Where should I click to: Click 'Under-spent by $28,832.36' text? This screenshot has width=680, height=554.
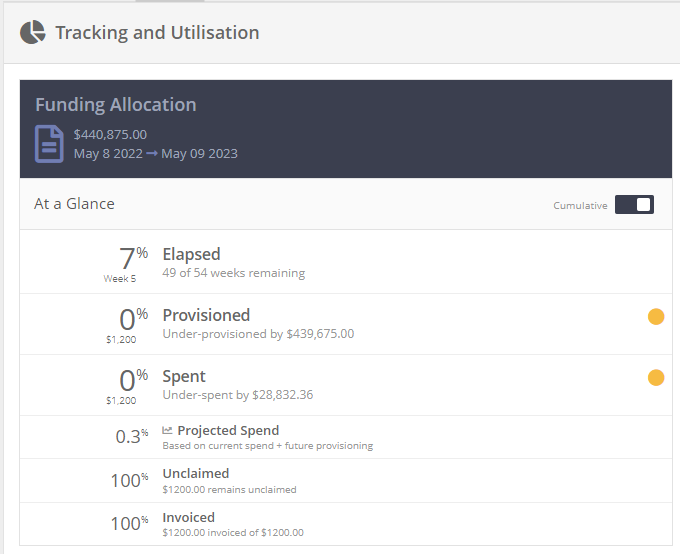tap(238, 395)
